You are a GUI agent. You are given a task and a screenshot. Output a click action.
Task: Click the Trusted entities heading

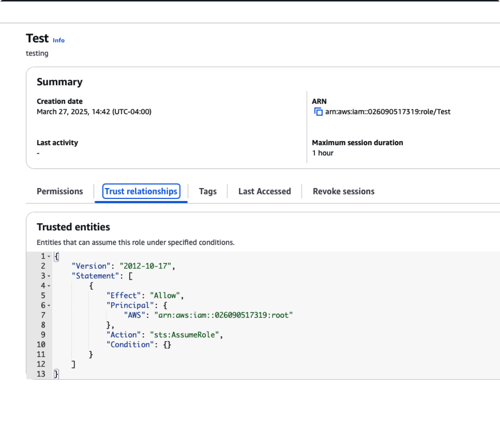point(73,227)
